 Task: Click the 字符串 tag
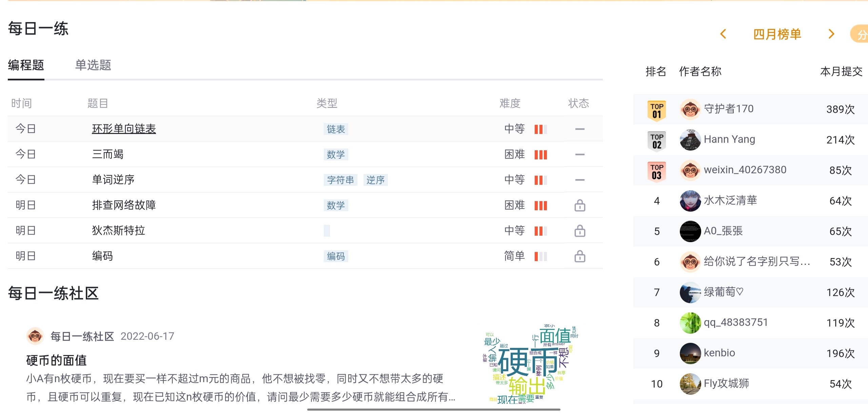[x=340, y=180]
